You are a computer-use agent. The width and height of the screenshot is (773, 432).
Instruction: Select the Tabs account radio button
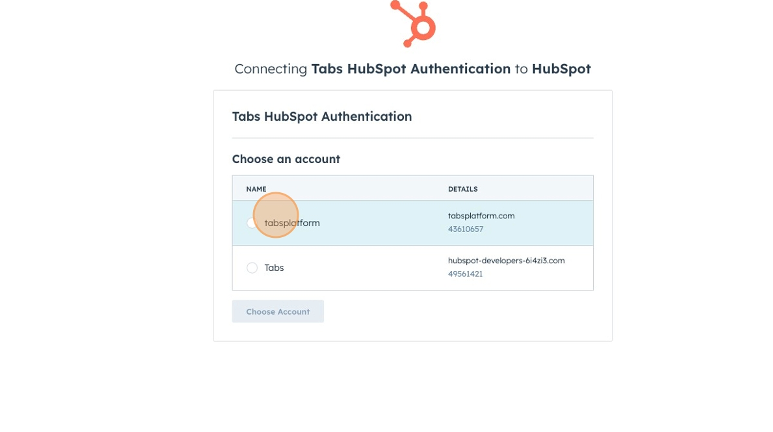tap(252, 268)
